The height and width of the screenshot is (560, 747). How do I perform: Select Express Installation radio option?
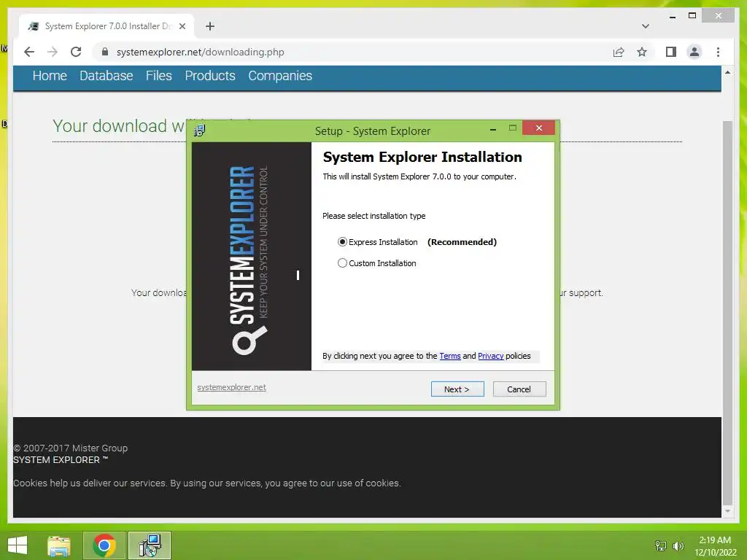[342, 242]
